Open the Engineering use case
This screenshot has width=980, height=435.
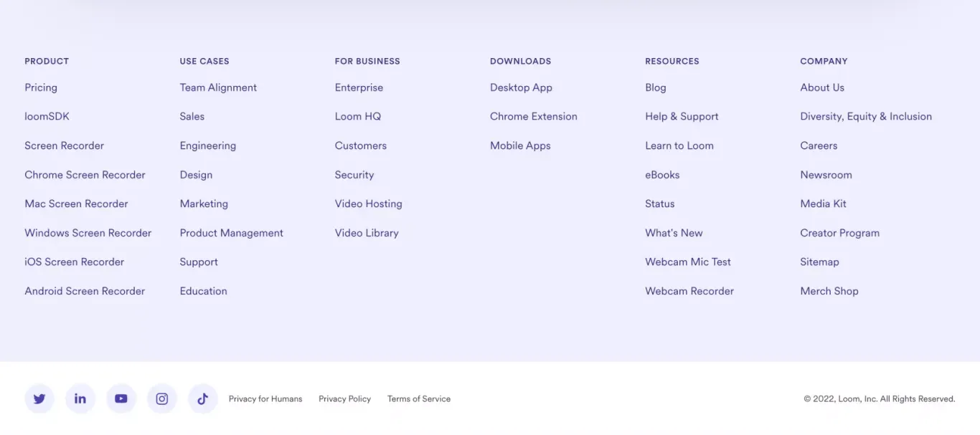(208, 145)
